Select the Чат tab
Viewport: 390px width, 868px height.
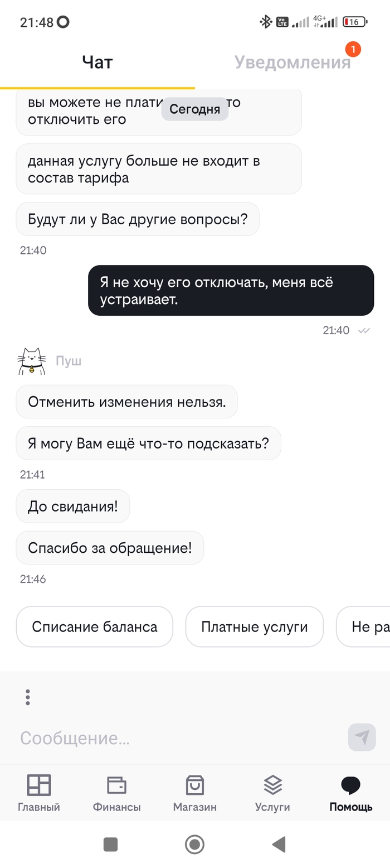(97, 62)
